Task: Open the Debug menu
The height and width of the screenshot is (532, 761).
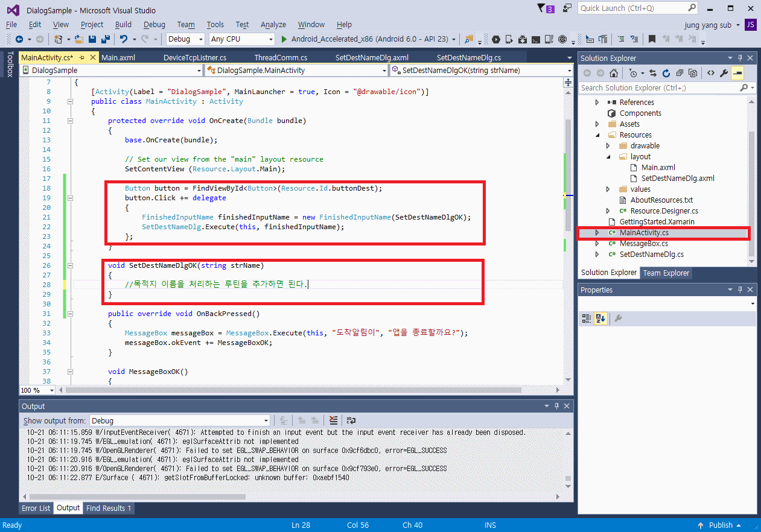Action: 154,25
